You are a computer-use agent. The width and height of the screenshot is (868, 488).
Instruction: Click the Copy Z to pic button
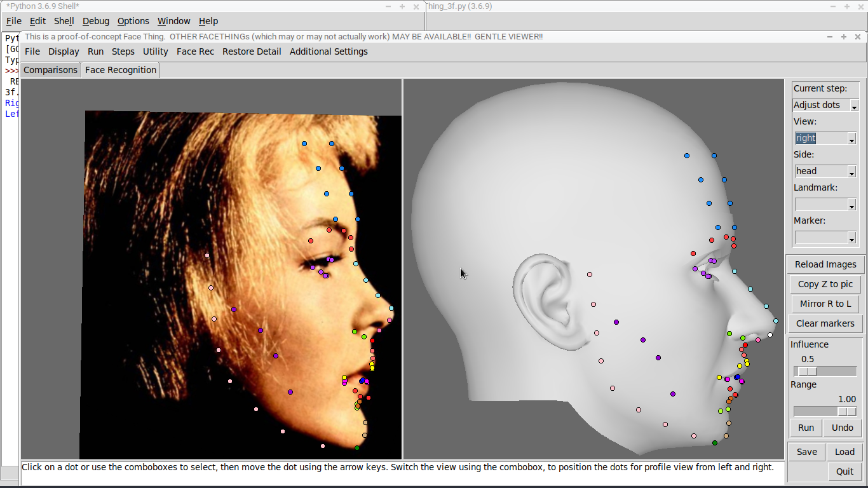825,284
